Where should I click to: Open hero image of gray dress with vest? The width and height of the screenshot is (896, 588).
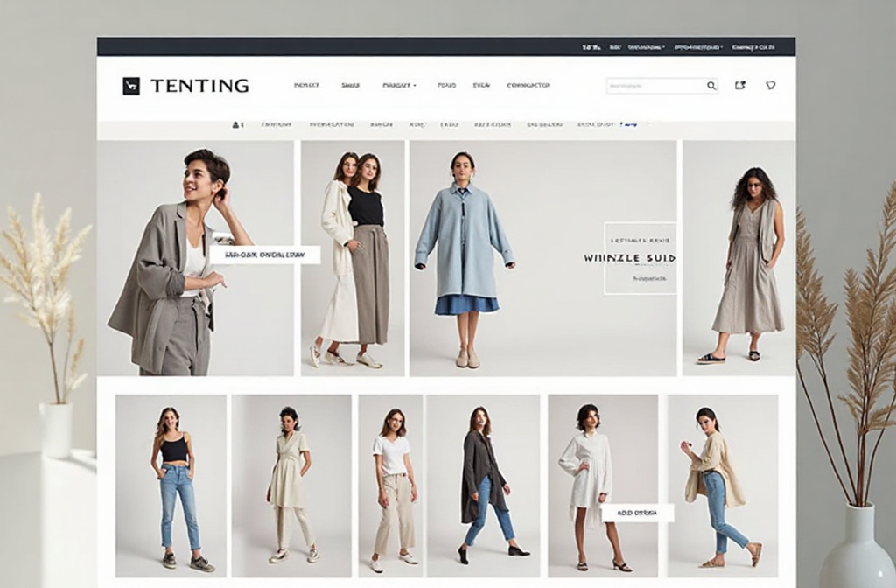(738, 258)
